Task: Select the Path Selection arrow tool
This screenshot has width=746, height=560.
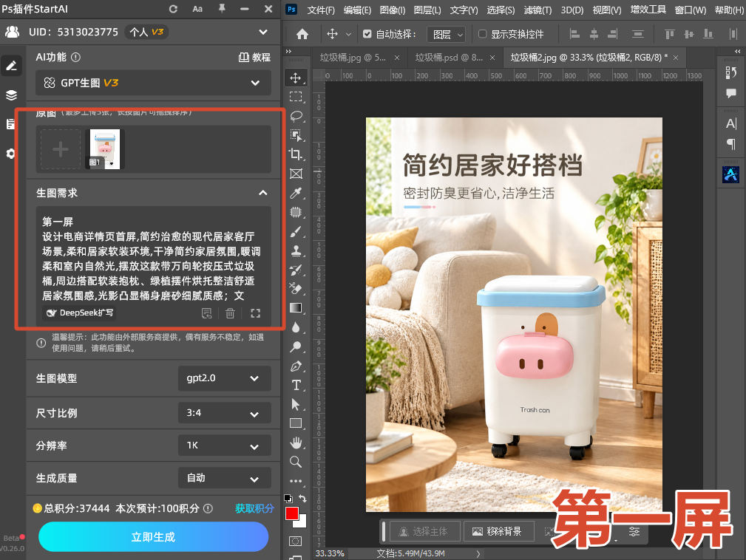Action: 296,405
